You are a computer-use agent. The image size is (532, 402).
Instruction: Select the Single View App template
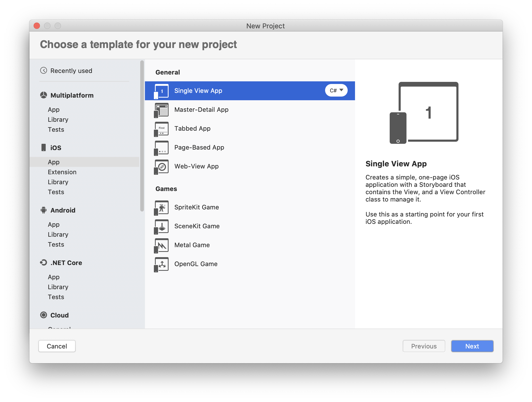pyautogui.click(x=249, y=90)
